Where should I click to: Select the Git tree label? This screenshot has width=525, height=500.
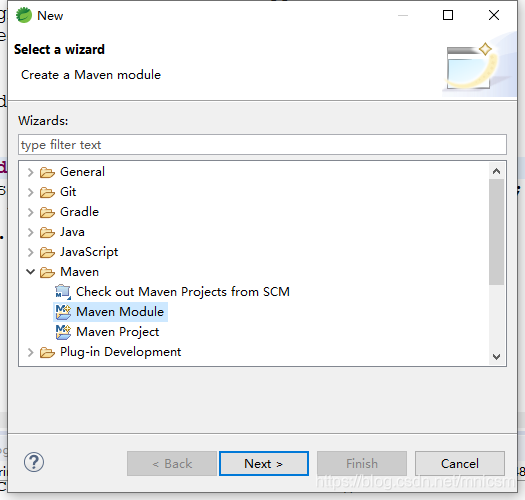[x=68, y=192]
